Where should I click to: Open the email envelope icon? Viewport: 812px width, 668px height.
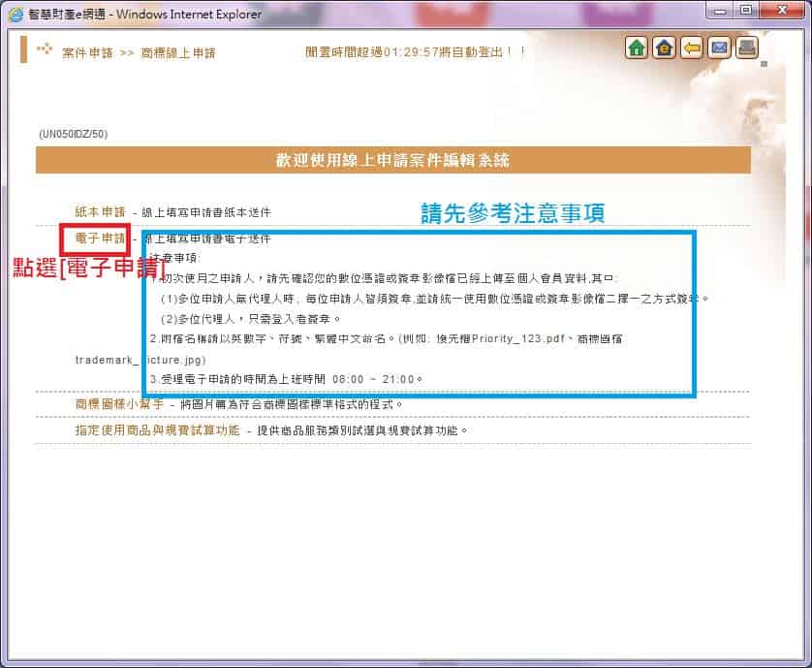coord(719,47)
